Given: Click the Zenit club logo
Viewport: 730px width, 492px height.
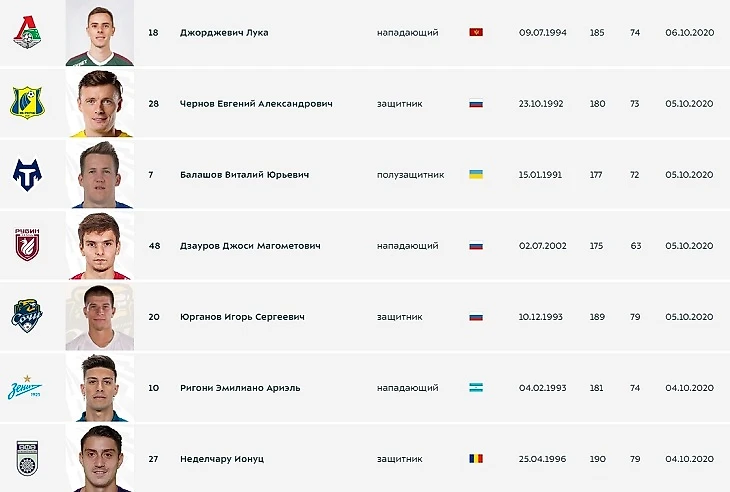Looking at the screenshot, I should (x=27, y=387).
